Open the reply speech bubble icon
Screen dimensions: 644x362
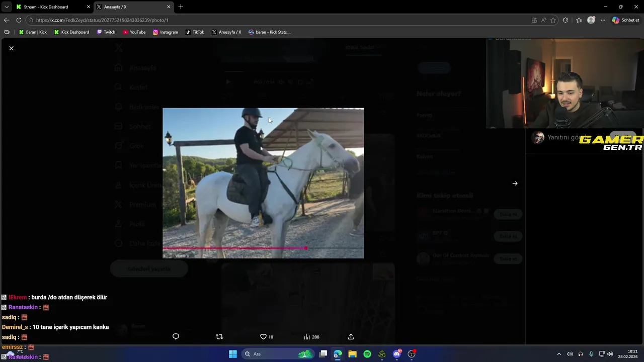tap(176, 336)
